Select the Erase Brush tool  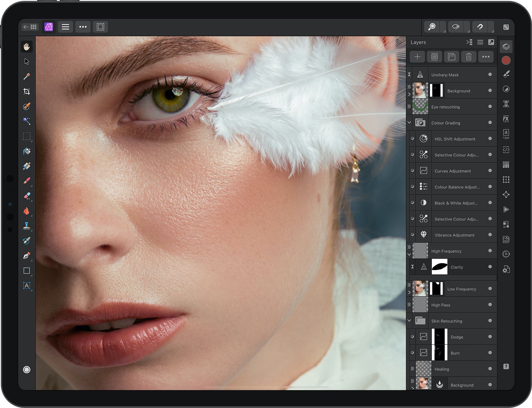point(27,196)
